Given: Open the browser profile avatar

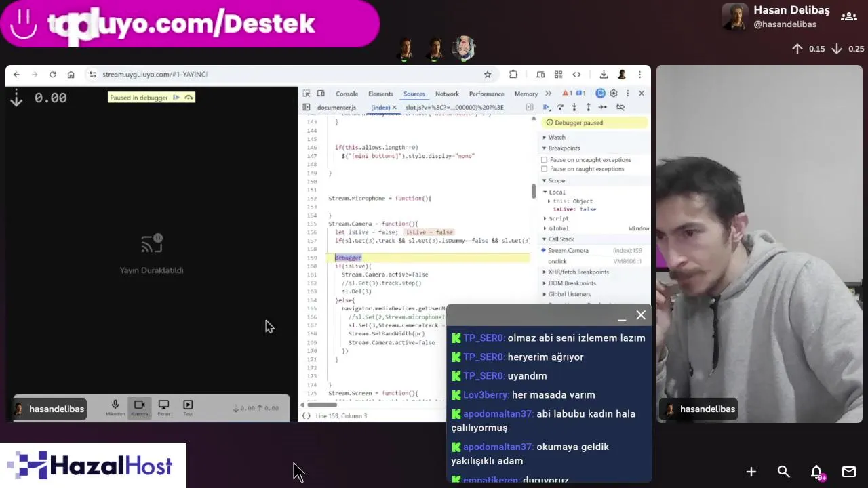Looking at the screenshot, I should pyautogui.click(x=622, y=75).
